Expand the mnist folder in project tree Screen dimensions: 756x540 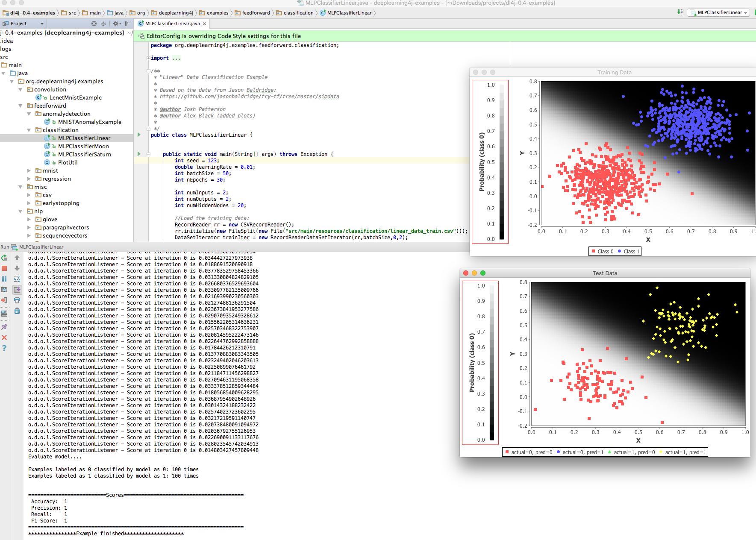coord(29,170)
